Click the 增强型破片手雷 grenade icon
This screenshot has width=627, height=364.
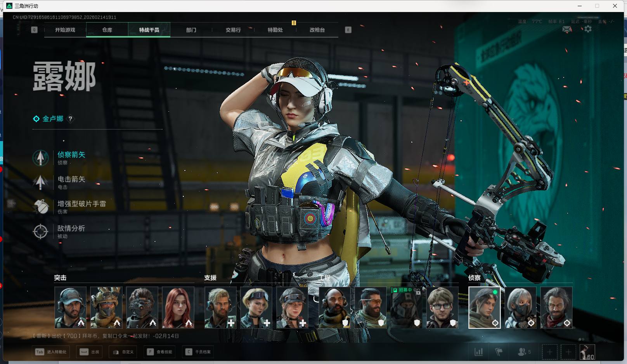[41, 207]
